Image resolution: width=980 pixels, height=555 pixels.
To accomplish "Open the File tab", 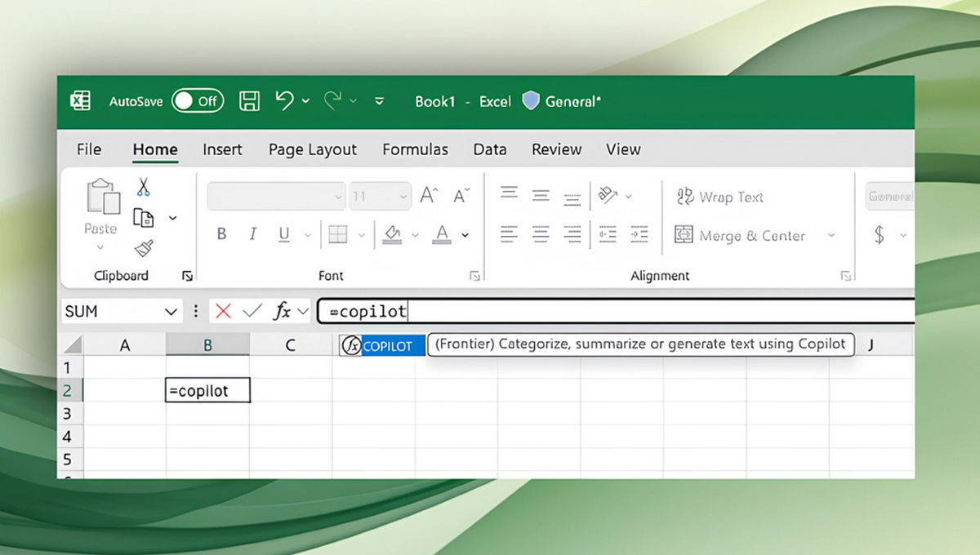I will [89, 149].
